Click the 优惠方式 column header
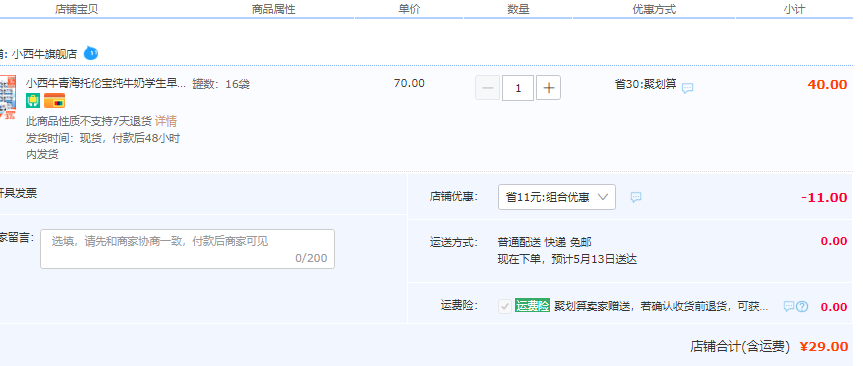The width and height of the screenshot is (863, 366). [654, 9]
